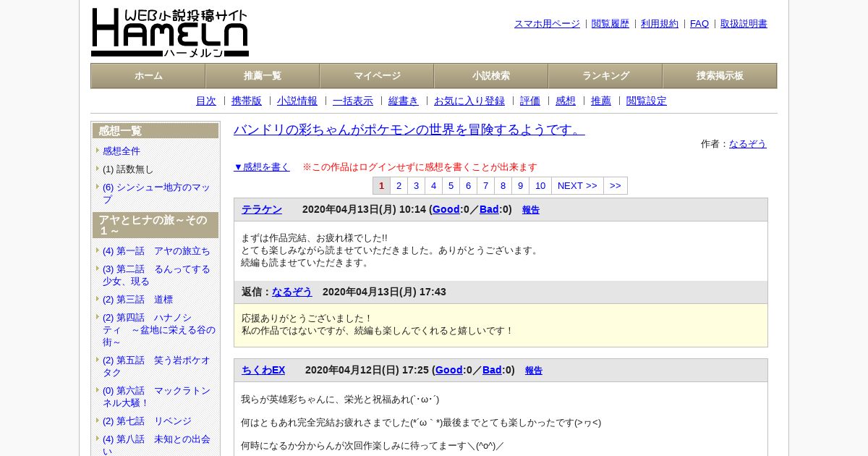Go to review page 9
Screen dimensions: 868x456
520,185
